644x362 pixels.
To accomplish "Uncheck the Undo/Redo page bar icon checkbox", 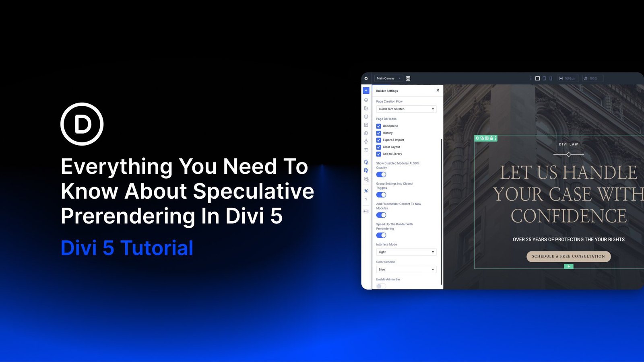I will click(x=379, y=126).
